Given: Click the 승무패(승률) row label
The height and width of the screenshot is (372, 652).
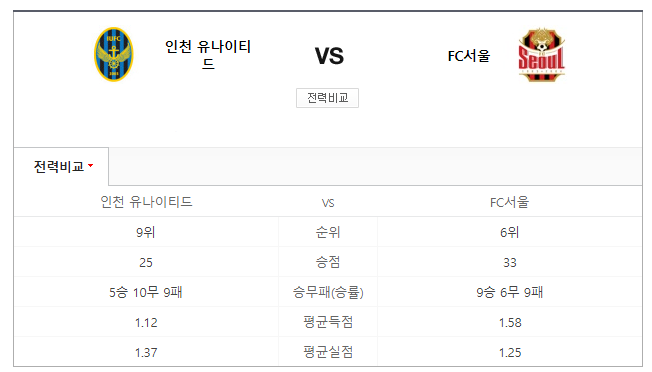Looking at the screenshot, I should tap(328, 292).
